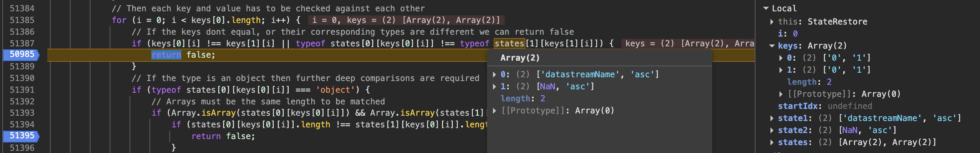980x153 pixels.
Task: Collapse the Local scope section
Action: click(766, 8)
